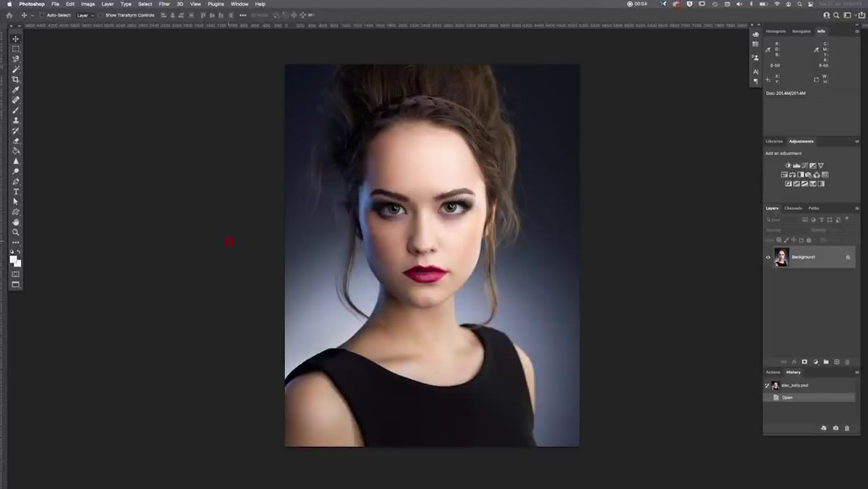The width and height of the screenshot is (868, 489).
Task: Add a Color Balance adjustment
Action: pos(793,174)
